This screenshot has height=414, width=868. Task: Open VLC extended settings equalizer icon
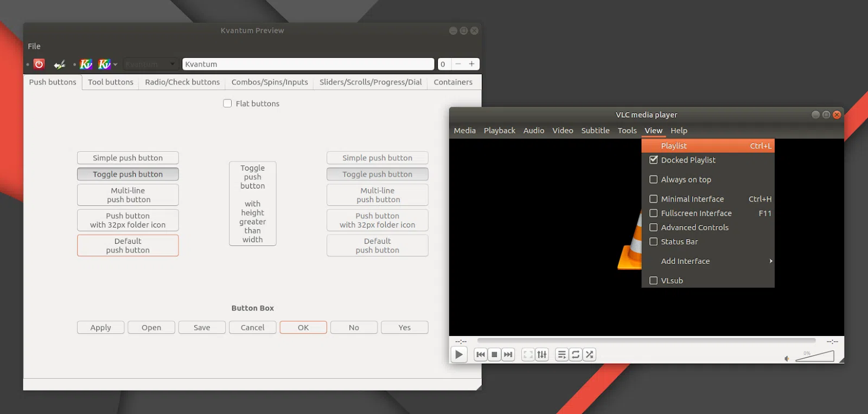pos(542,354)
